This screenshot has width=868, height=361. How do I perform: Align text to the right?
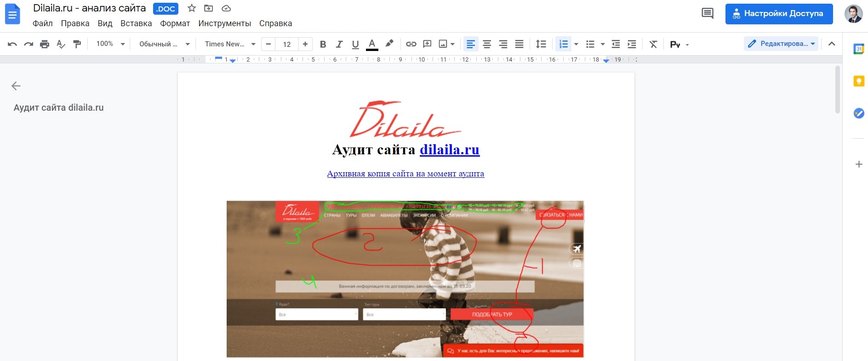tap(503, 44)
